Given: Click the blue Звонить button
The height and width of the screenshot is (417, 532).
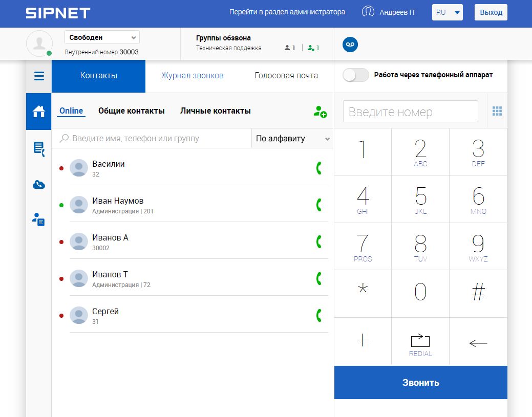Looking at the screenshot, I should [x=420, y=383].
